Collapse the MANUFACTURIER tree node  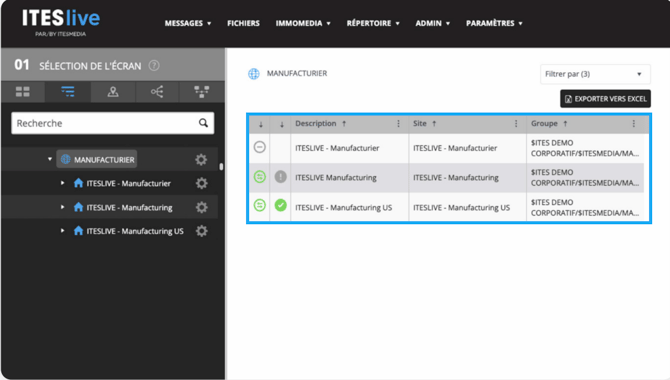(50, 159)
